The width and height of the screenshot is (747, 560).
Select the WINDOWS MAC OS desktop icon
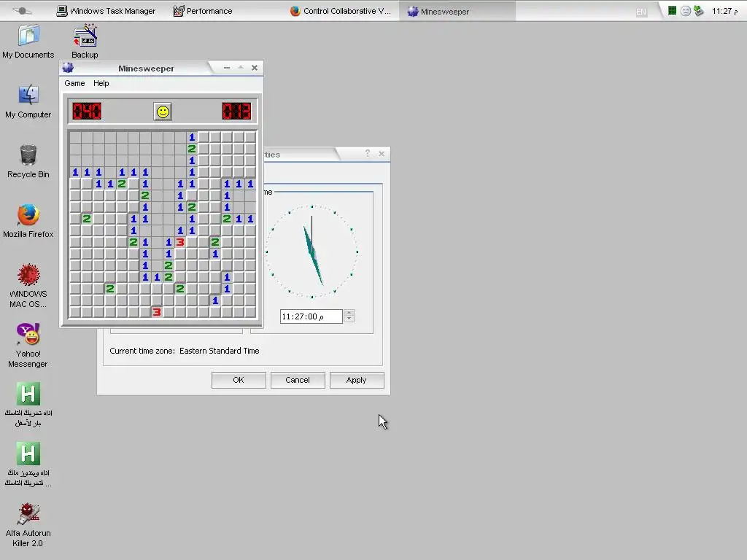[x=28, y=286]
